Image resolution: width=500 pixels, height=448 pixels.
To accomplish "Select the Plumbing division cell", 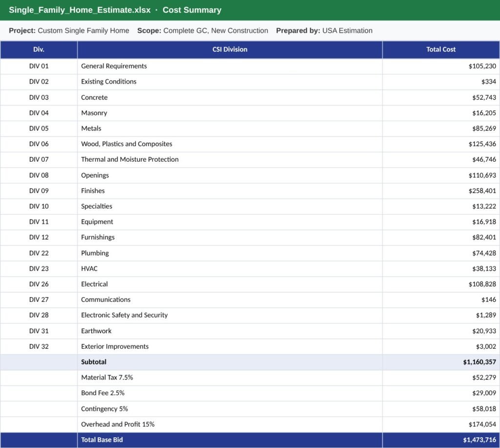I will (229, 253).
